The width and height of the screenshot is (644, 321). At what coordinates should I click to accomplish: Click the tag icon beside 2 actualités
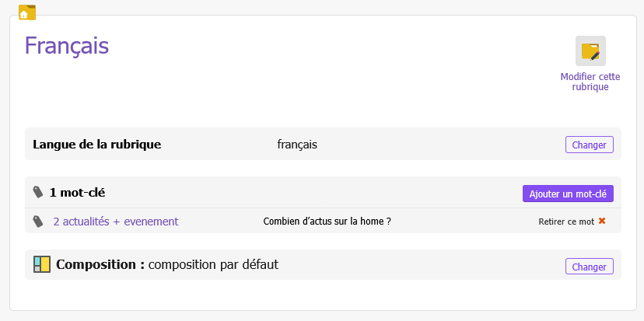pos(38,222)
